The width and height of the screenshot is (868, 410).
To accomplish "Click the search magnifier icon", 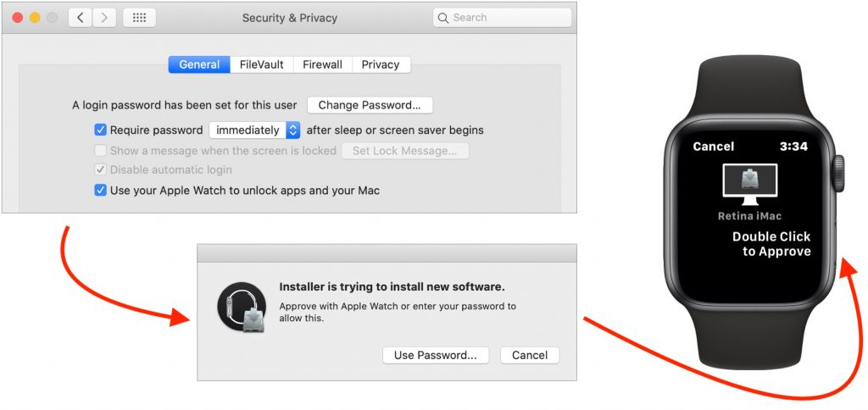I will 444,18.
